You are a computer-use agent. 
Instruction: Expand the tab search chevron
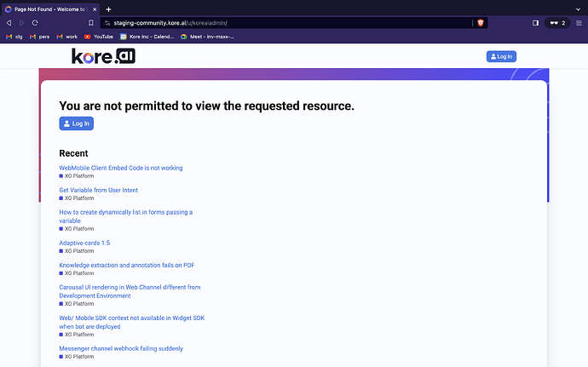(578, 9)
